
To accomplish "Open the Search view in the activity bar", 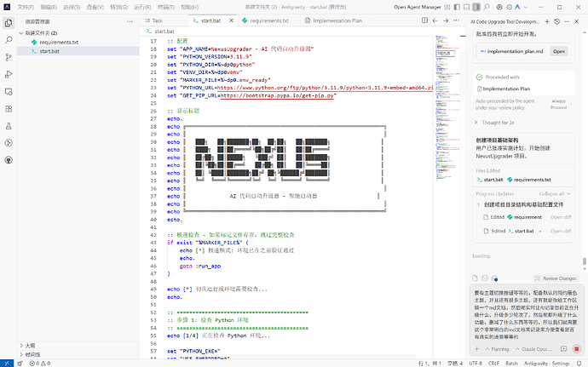I will [x=8, y=42].
